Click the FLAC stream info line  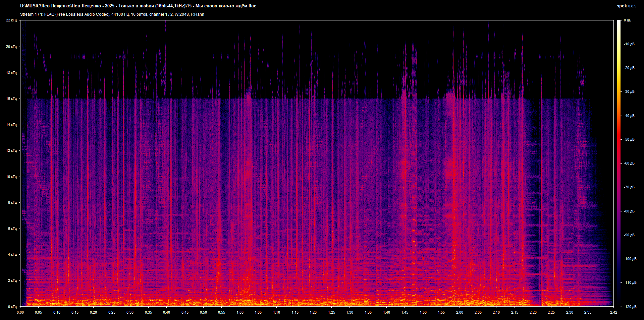112,14
